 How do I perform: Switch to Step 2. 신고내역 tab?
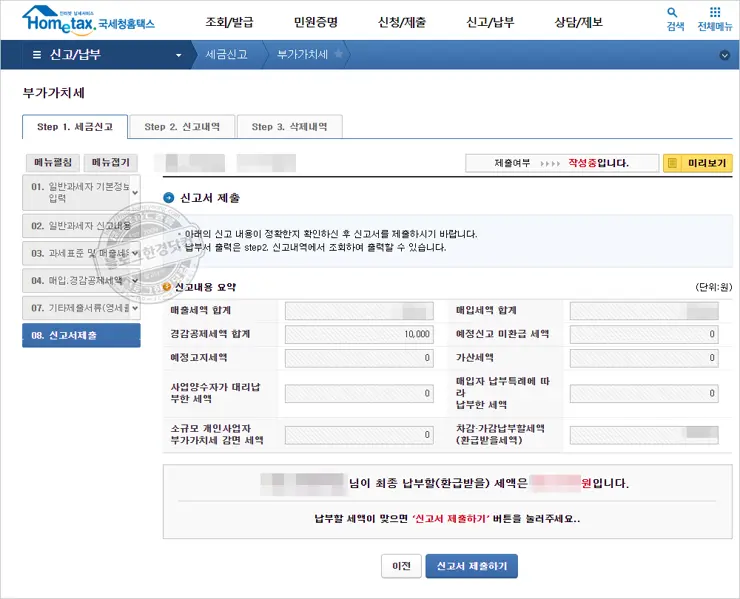pyautogui.click(x=182, y=127)
